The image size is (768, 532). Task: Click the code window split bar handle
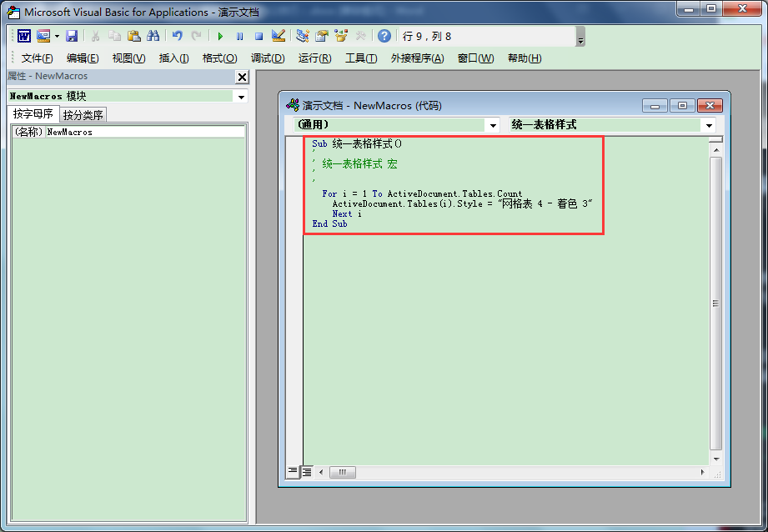pos(716,139)
